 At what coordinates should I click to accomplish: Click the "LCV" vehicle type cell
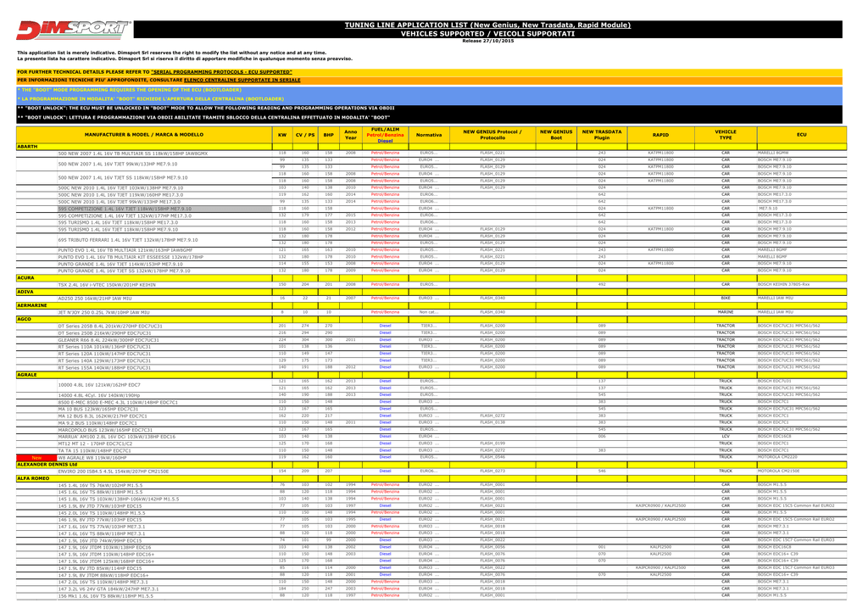click(x=726, y=437)
